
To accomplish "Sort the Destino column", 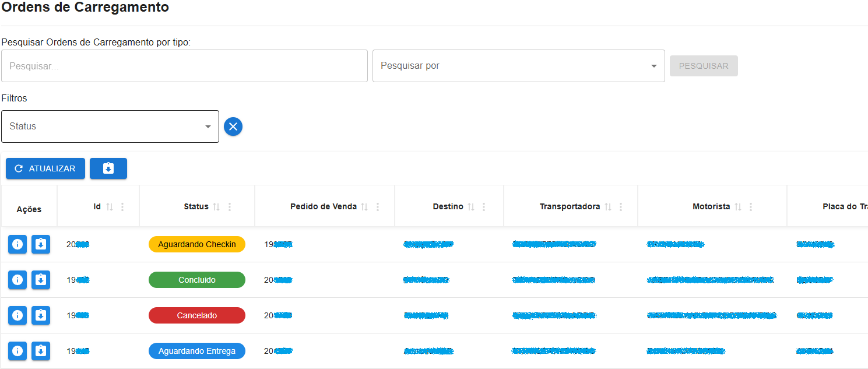I will coord(470,206).
